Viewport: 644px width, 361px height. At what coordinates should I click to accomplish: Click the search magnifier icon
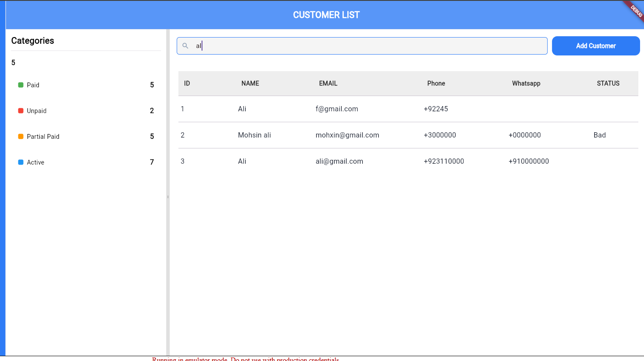(185, 46)
